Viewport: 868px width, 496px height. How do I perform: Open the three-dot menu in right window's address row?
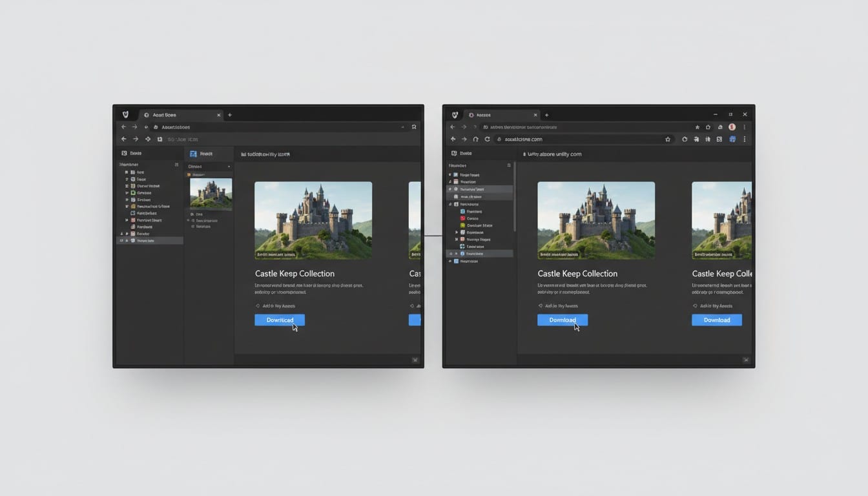point(745,139)
